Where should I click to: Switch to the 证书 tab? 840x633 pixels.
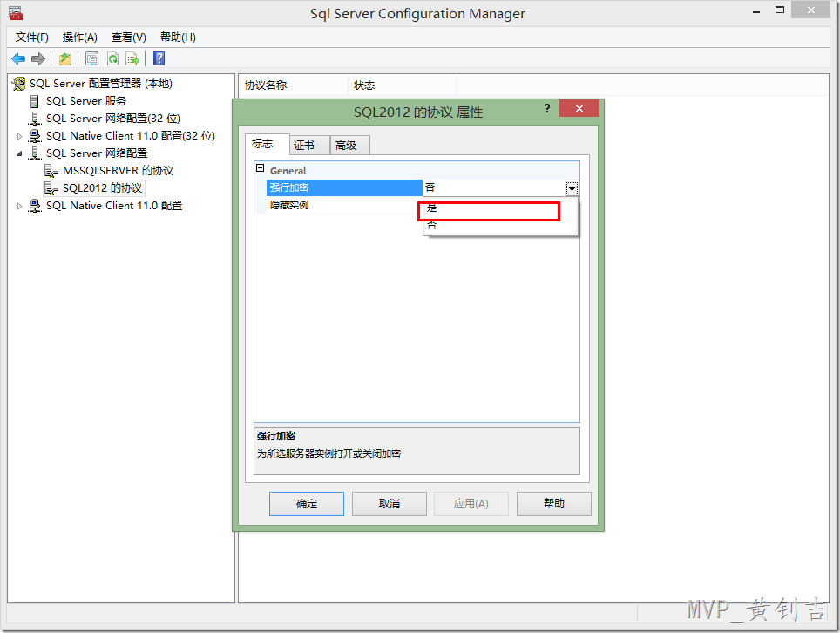309,146
